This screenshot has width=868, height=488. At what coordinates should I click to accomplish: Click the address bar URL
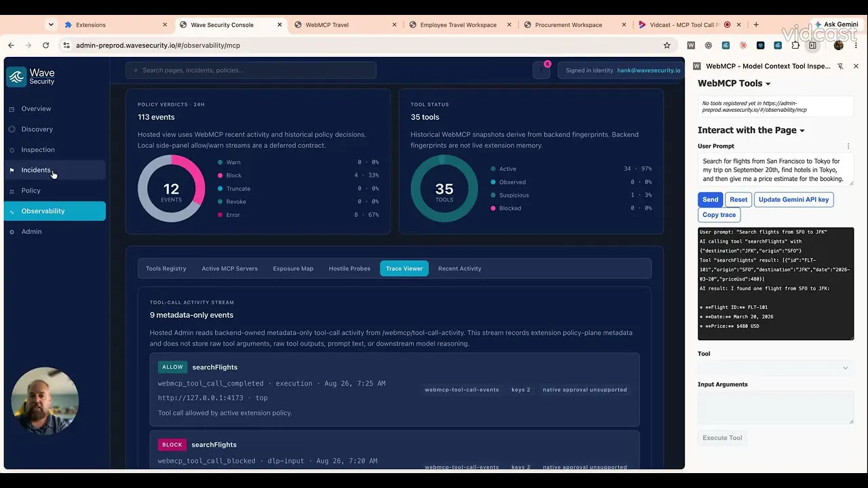158,45
